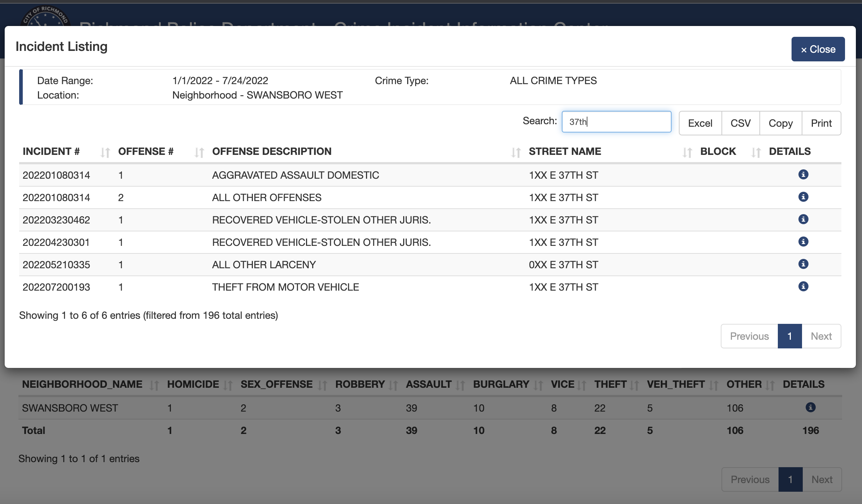This screenshot has width=862, height=504.
Task: Select page 1 in Incident Listing pagination
Action: [790, 336]
